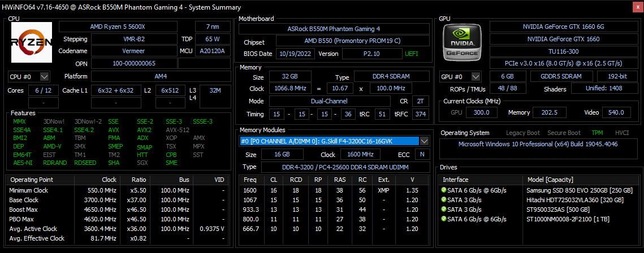
Task: Click the Freq column header in memory timings
Action: pos(250,180)
